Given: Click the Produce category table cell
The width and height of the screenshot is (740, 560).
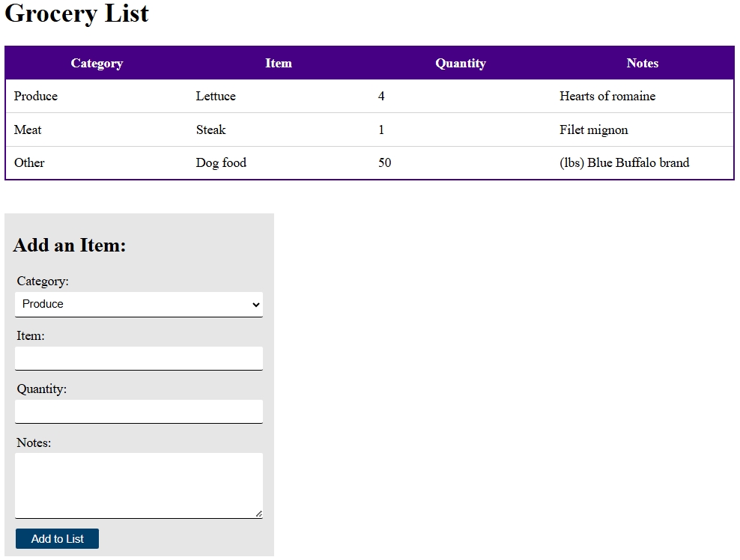Looking at the screenshot, I should click(36, 97).
